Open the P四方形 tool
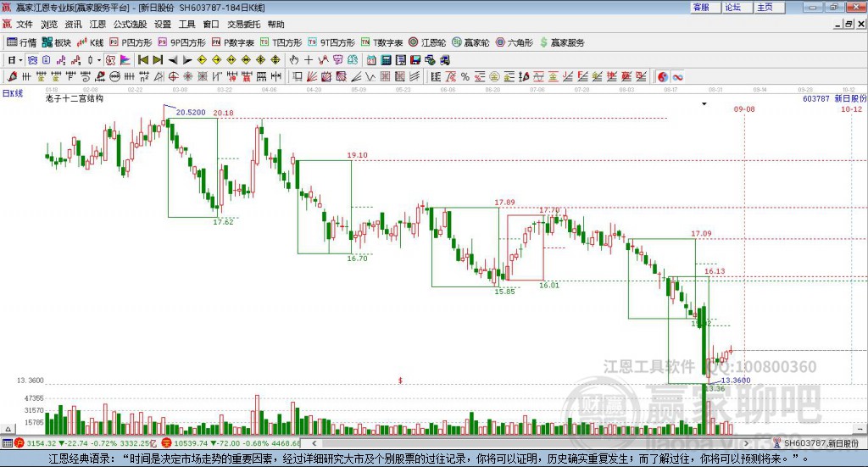The height and width of the screenshot is (467, 868). tap(131, 42)
